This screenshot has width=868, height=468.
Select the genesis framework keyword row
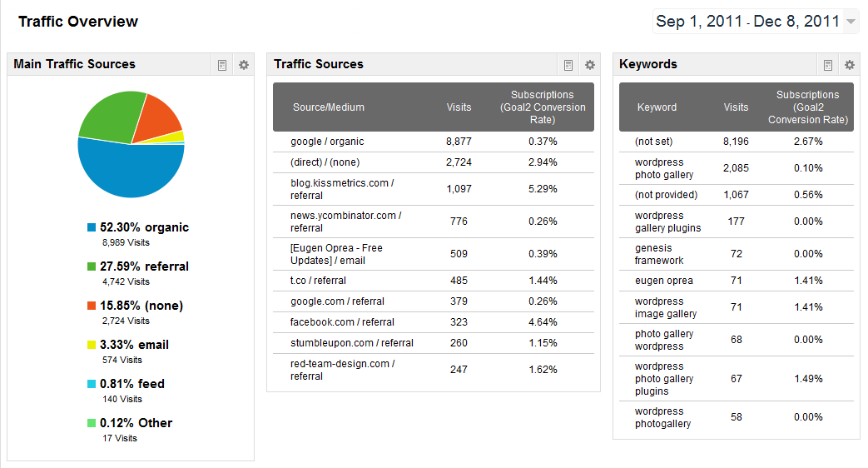653,254
